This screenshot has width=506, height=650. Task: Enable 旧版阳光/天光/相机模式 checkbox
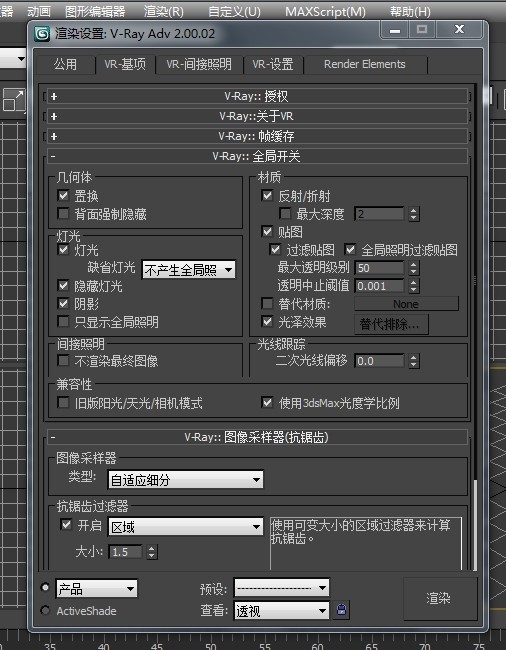(x=63, y=403)
